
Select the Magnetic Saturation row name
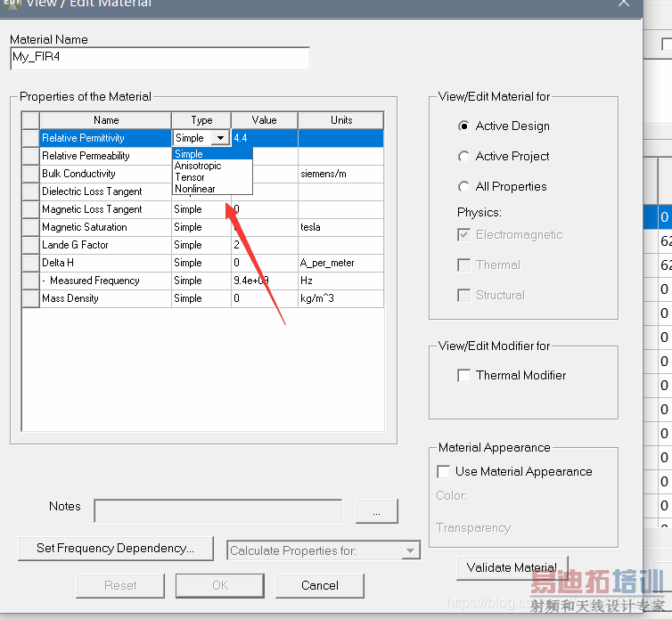105,227
